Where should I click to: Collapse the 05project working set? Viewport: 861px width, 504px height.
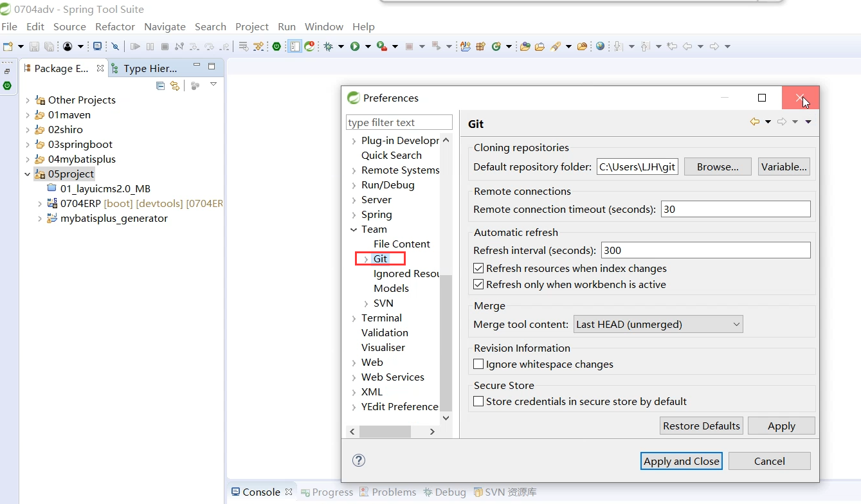27,174
